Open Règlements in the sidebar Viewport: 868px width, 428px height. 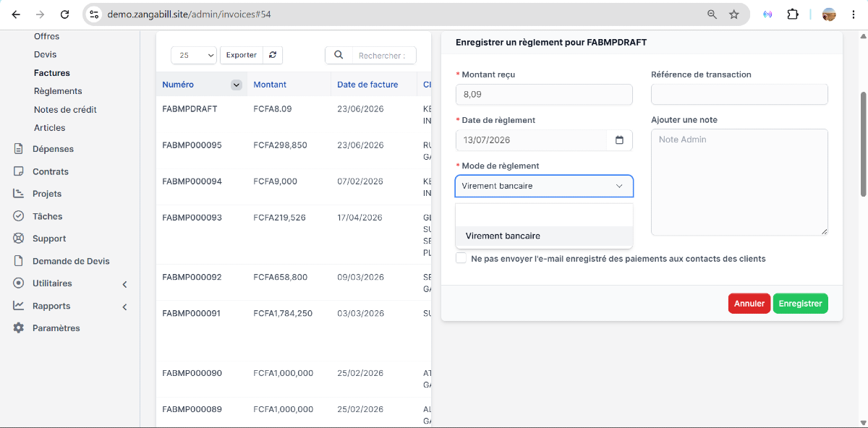tap(58, 91)
